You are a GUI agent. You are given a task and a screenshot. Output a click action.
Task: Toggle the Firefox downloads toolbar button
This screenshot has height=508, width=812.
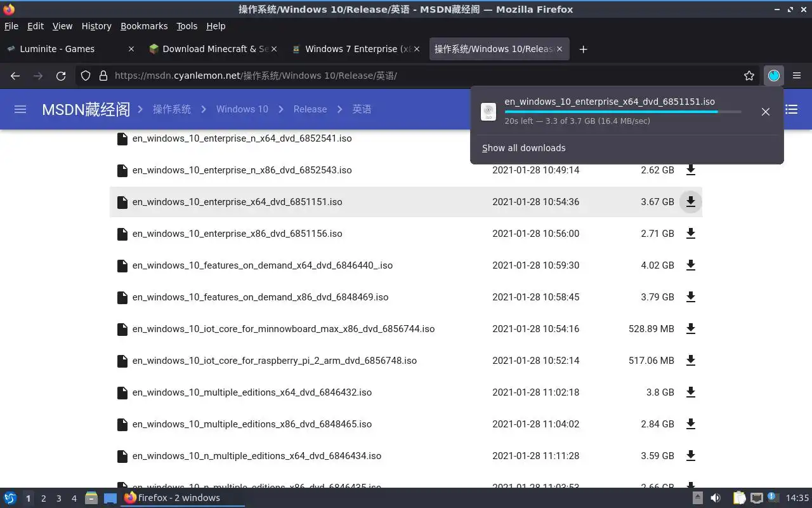point(774,76)
